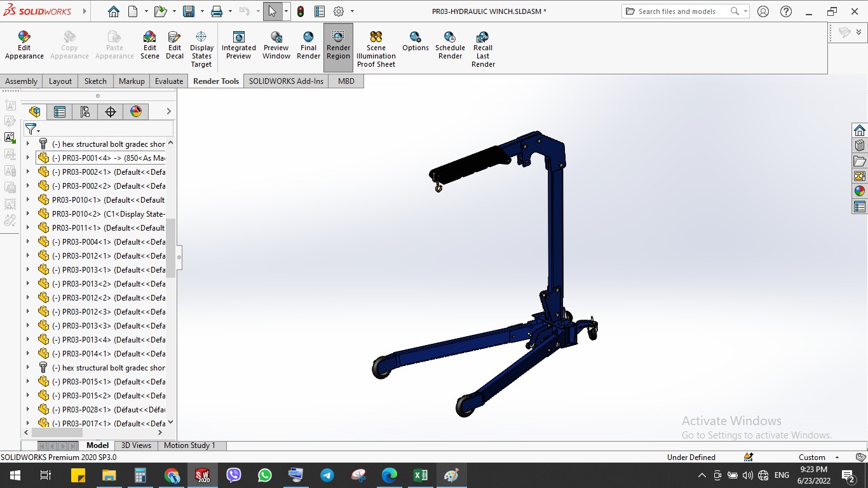Open Schedule Render

(x=450, y=46)
